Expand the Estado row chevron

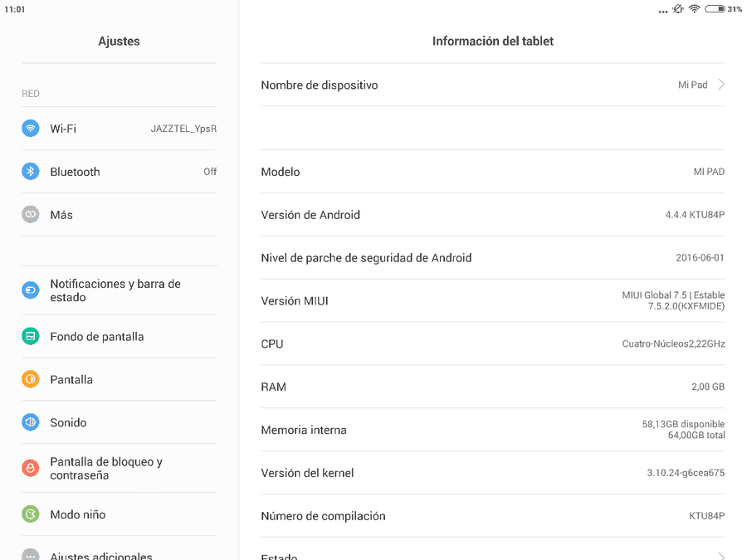(x=721, y=556)
